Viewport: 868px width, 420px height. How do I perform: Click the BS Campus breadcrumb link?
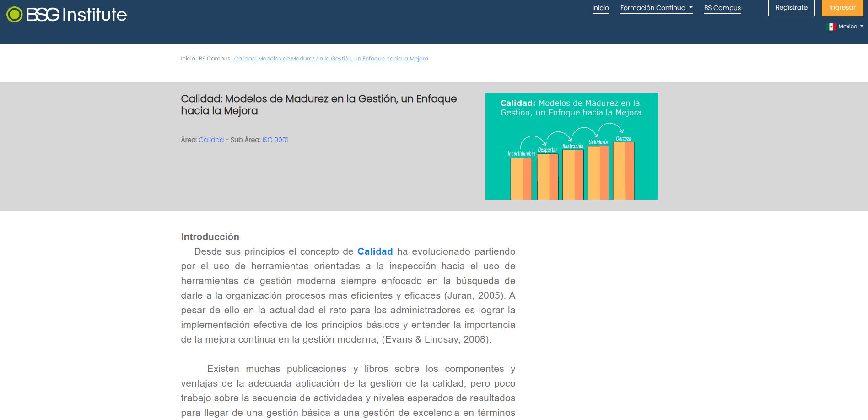tap(215, 59)
